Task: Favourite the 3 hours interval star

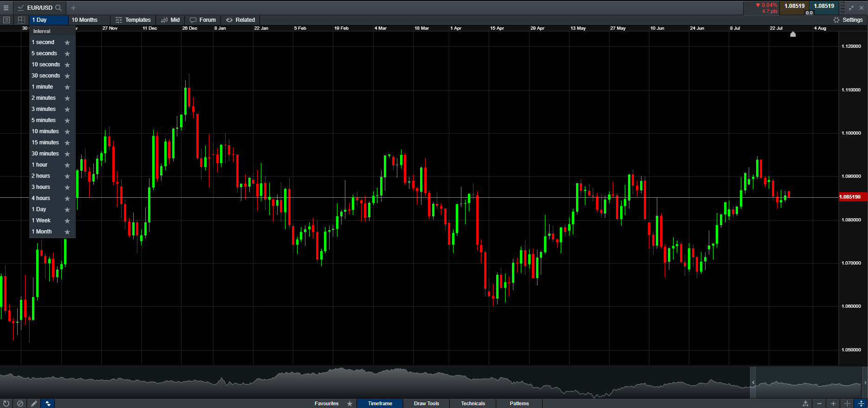Action: pyautogui.click(x=67, y=188)
